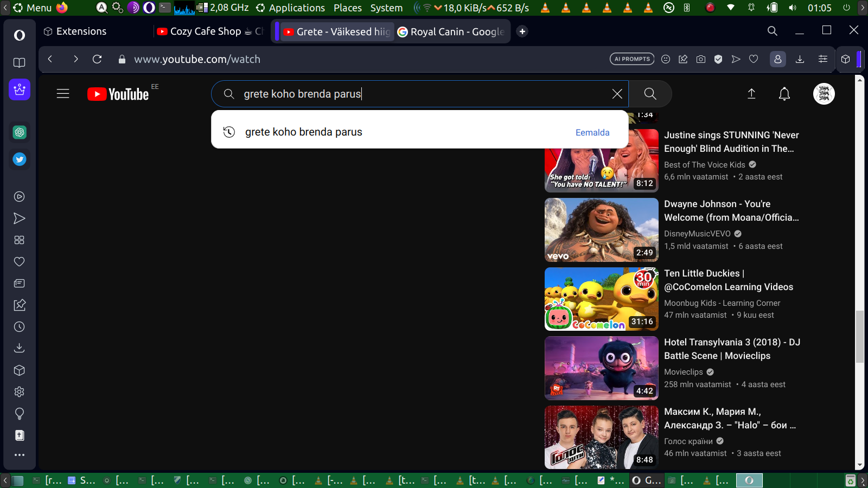Open the YouTube guide hamburger menu

coord(63,94)
